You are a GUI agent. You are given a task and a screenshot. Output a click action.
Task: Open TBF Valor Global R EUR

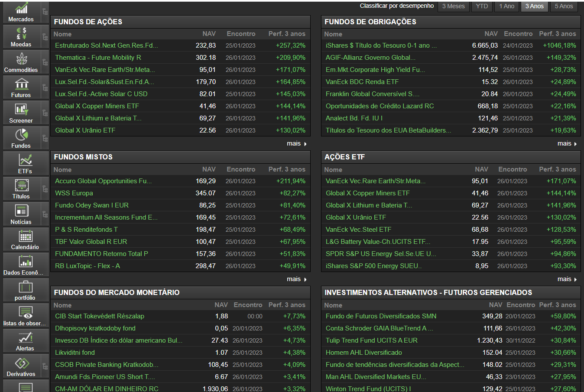(x=91, y=242)
